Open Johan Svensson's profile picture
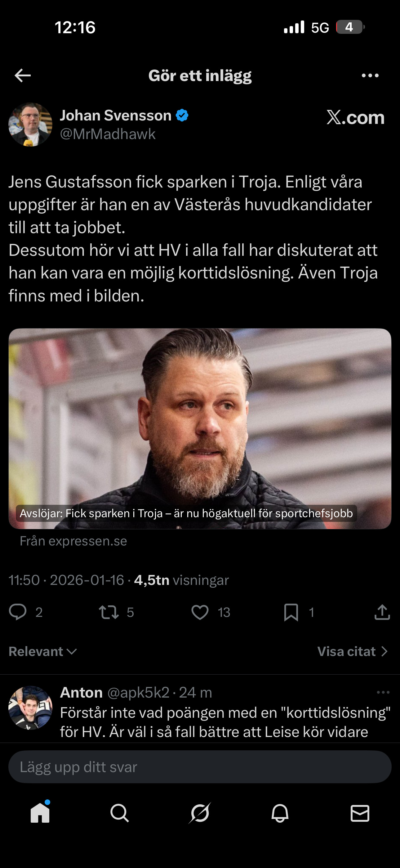The height and width of the screenshot is (868, 400). [30, 124]
